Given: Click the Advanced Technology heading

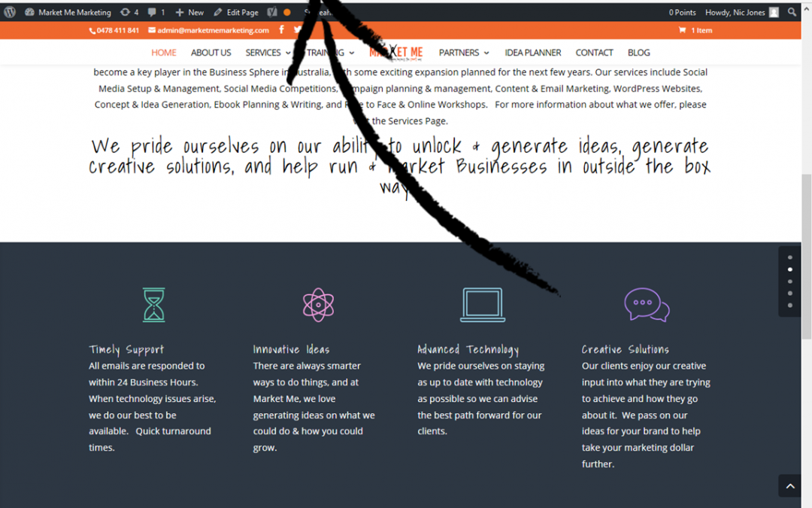Looking at the screenshot, I should pyautogui.click(x=468, y=350).
